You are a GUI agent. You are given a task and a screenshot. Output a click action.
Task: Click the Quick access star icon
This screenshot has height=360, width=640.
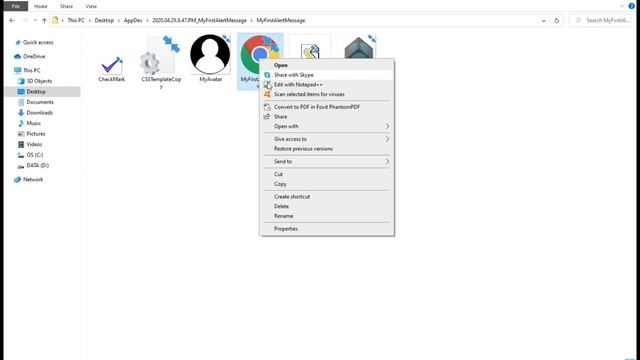tap(18, 42)
